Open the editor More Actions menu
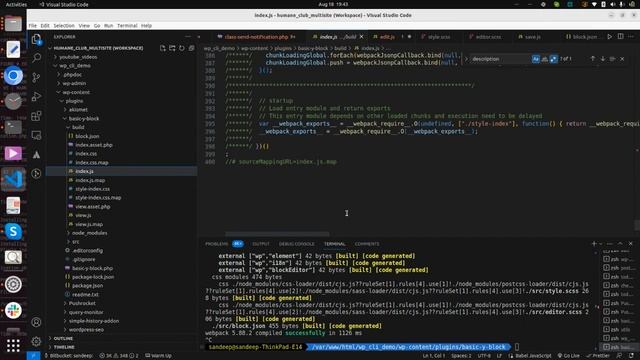640x360 pixels. (631, 37)
